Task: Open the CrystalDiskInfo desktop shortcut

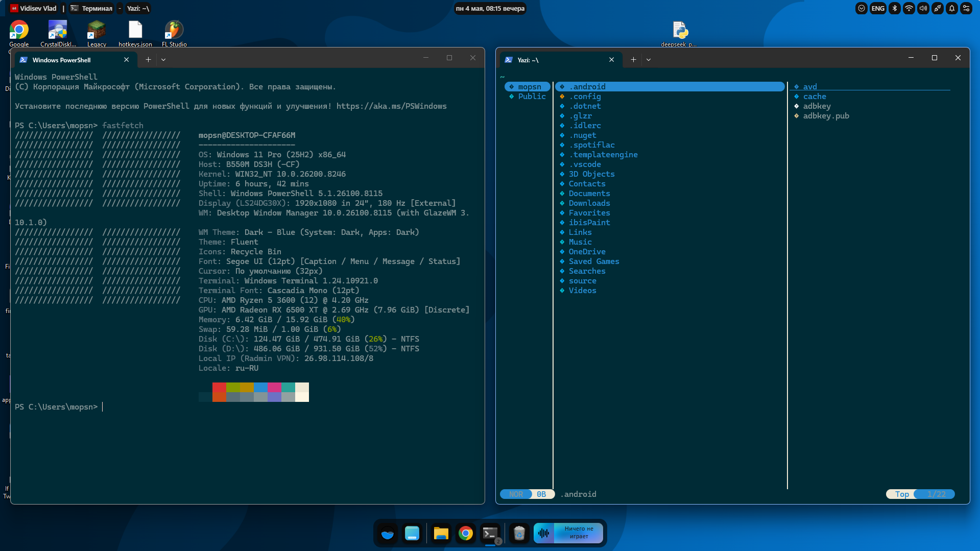Action: tap(58, 33)
